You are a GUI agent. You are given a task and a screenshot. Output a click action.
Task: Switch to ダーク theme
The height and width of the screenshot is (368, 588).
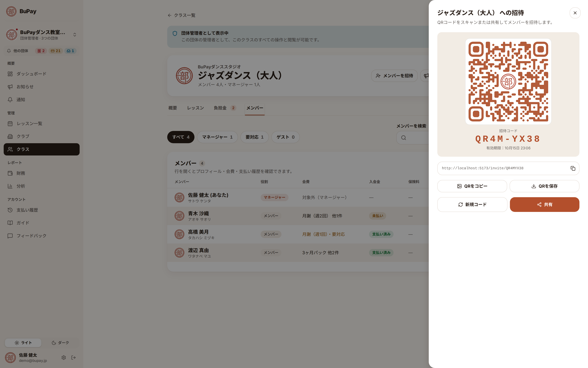pyautogui.click(x=60, y=343)
